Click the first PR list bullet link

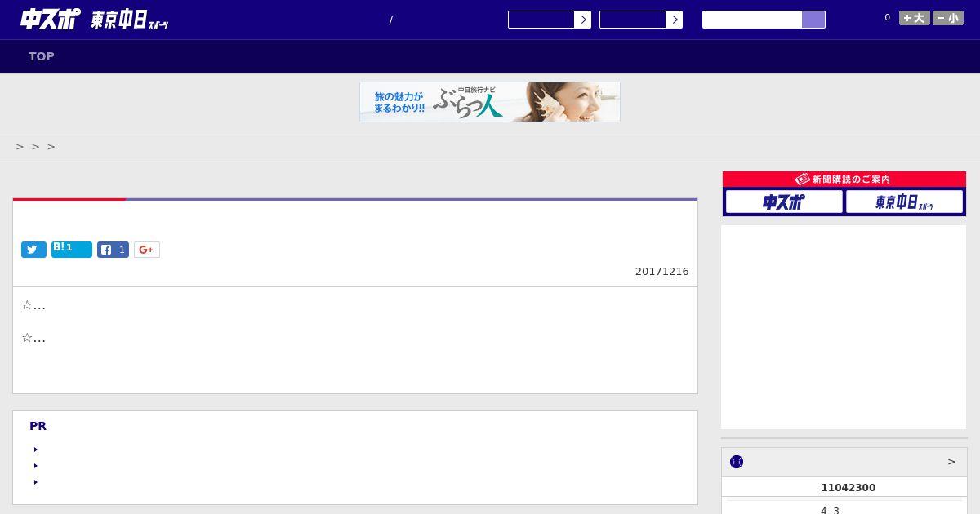pyautogui.click(x=36, y=450)
